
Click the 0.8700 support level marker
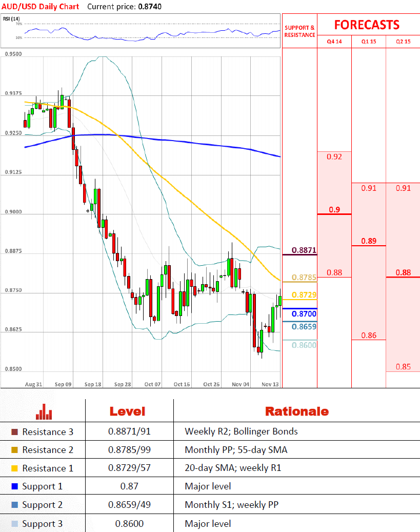304,314
